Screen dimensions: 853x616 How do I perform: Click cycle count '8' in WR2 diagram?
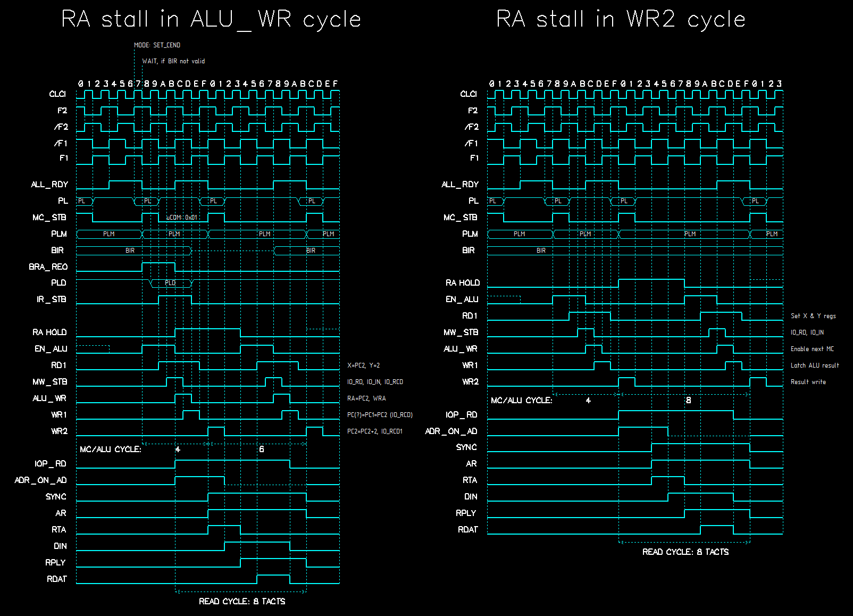[x=689, y=401]
